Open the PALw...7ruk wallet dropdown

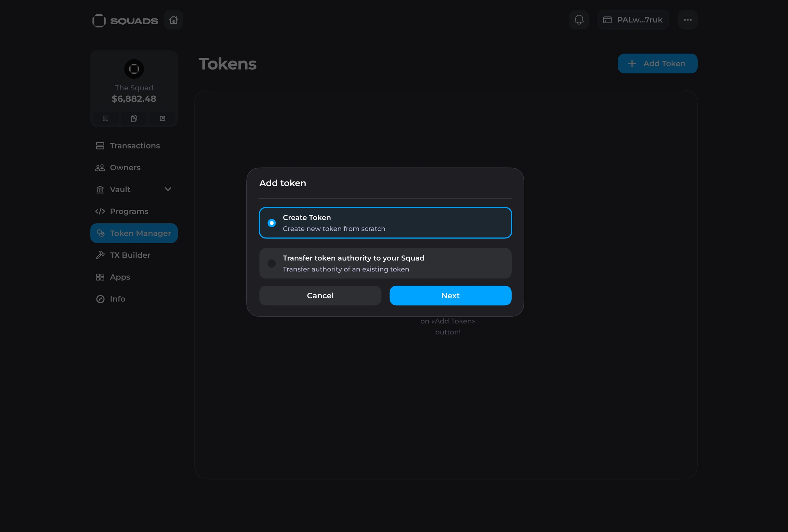[x=633, y=20]
